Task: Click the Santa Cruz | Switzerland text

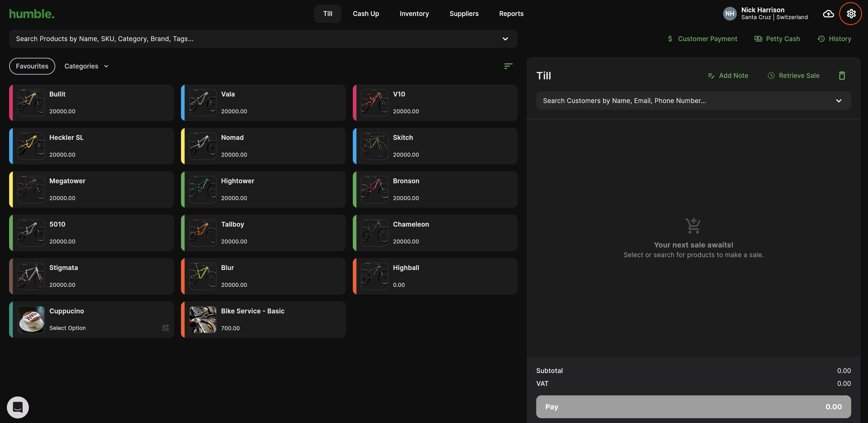Action: [774, 17]
